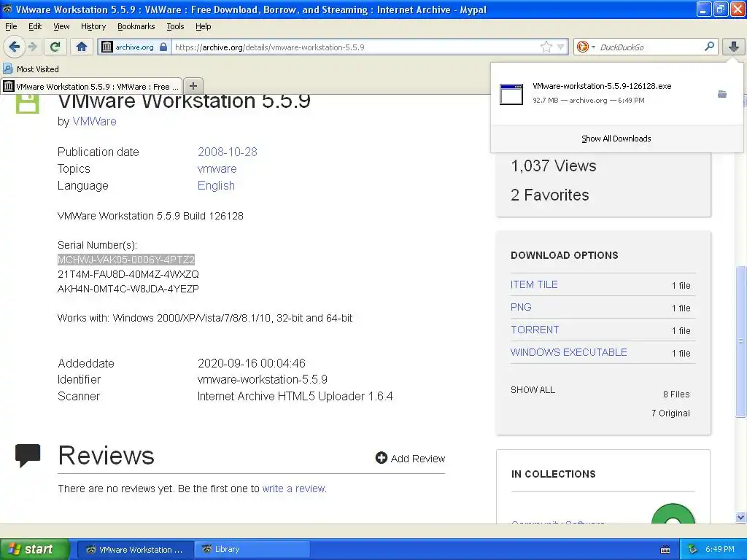Click highlighted serial MCHWJ-VAK05-0006Y-4PTZ2
Image resolution: width=747 pixels, height=560 pixels.
coord(125,260)
